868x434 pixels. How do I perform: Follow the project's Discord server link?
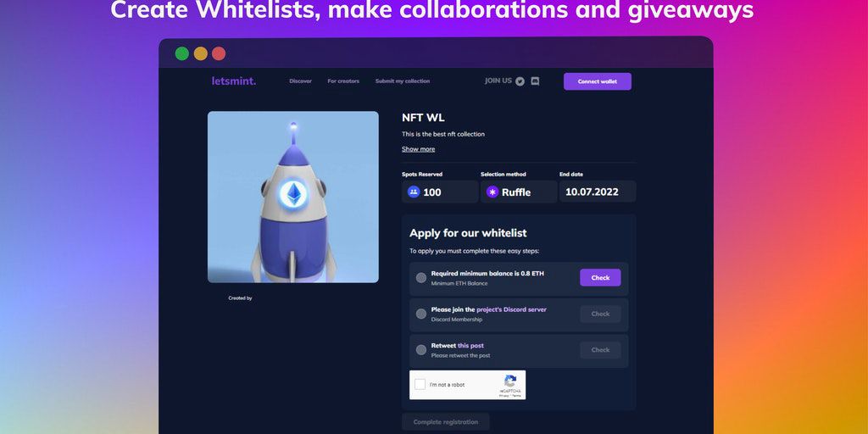tap(511, 309)
